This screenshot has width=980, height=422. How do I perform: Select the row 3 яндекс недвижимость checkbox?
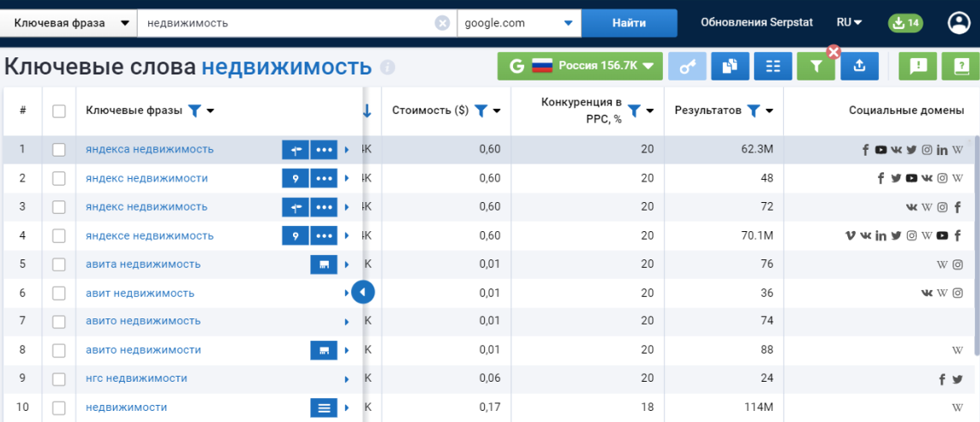[59, 207]
